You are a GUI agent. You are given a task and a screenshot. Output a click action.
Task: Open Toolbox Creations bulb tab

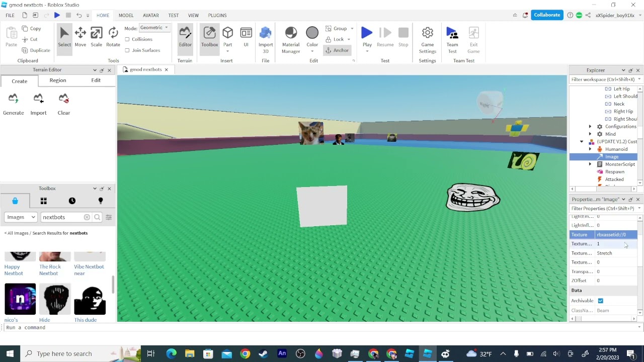[101, 201]
